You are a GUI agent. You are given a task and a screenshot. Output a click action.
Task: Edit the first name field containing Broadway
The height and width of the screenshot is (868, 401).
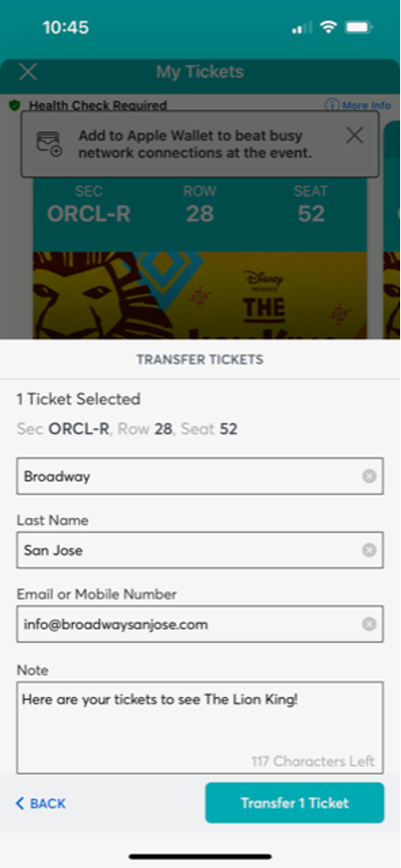point(200,476)
